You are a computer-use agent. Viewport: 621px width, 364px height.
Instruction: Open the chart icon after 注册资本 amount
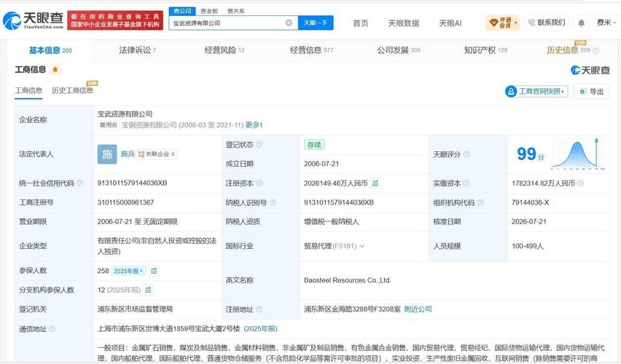[x=375, y=183]
